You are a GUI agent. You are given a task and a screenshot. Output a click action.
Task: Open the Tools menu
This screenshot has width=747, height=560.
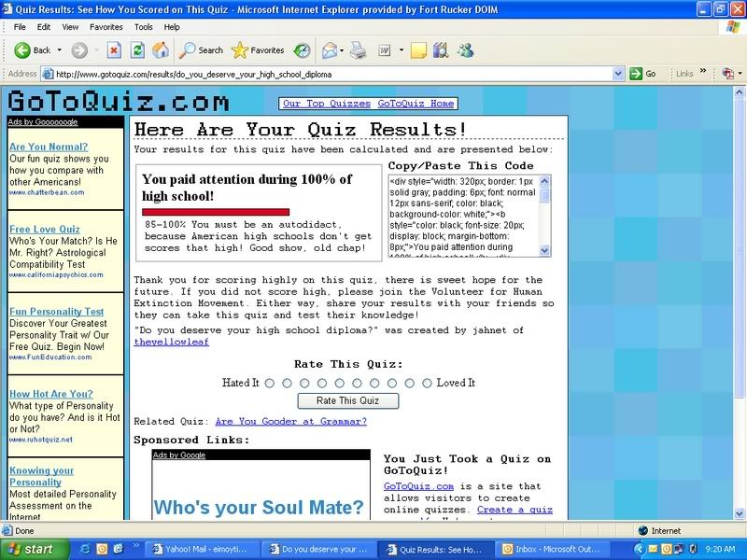tap(143, 27)
